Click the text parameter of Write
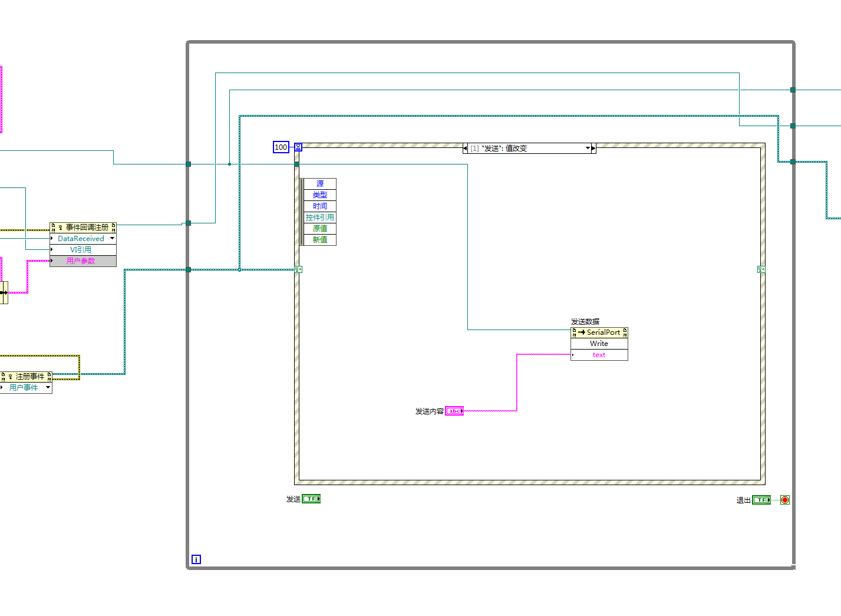The width and height of the screenshot is (841, 616). click(x=599, y=355)
